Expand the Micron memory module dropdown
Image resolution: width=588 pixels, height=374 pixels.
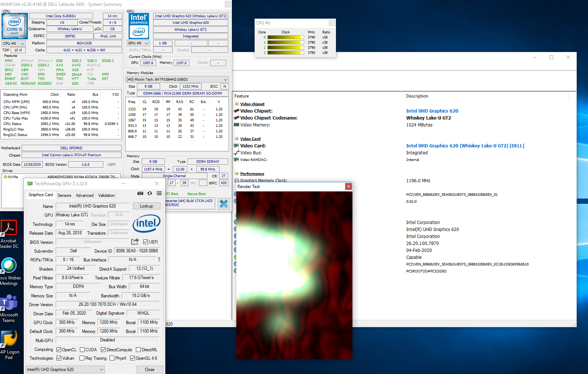coord(177,79)
